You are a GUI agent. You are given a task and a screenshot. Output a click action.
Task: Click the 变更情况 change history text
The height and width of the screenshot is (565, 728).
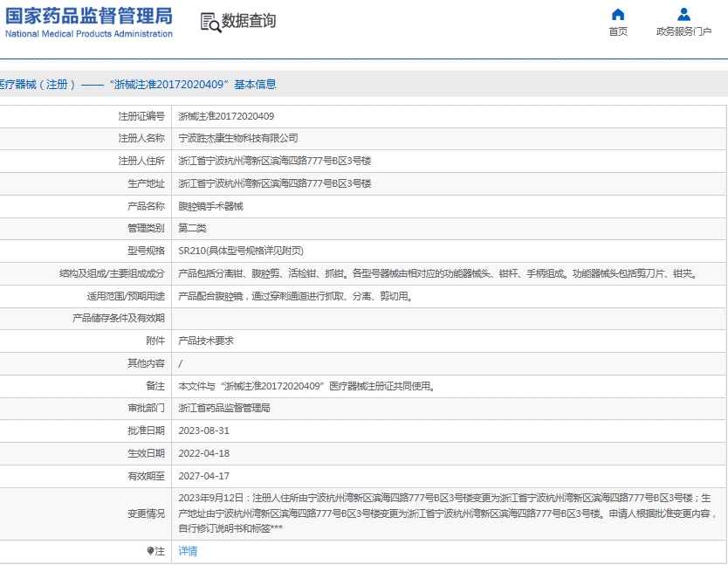tap(448, 513)
